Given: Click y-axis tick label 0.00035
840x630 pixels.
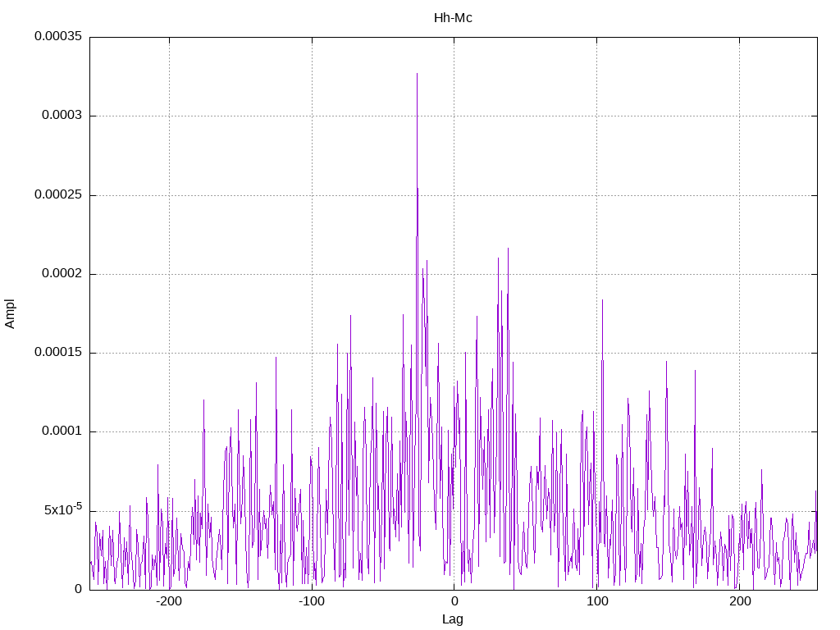Looking at the screenshot, I should pyautogui.click(x=58, y=36).
